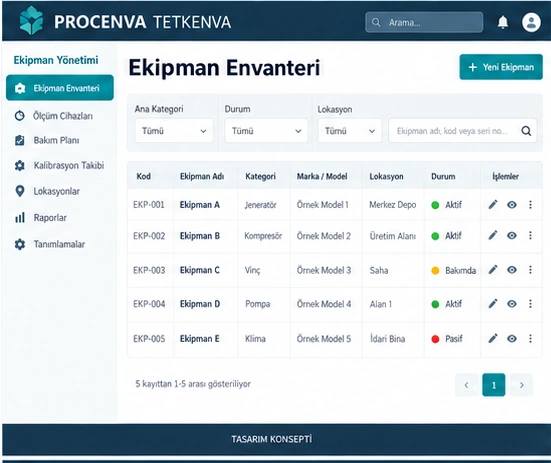Click the Bakım Planı clipboard icon
The width and height of the screenshot is (551, 463).
coord(20,140)
